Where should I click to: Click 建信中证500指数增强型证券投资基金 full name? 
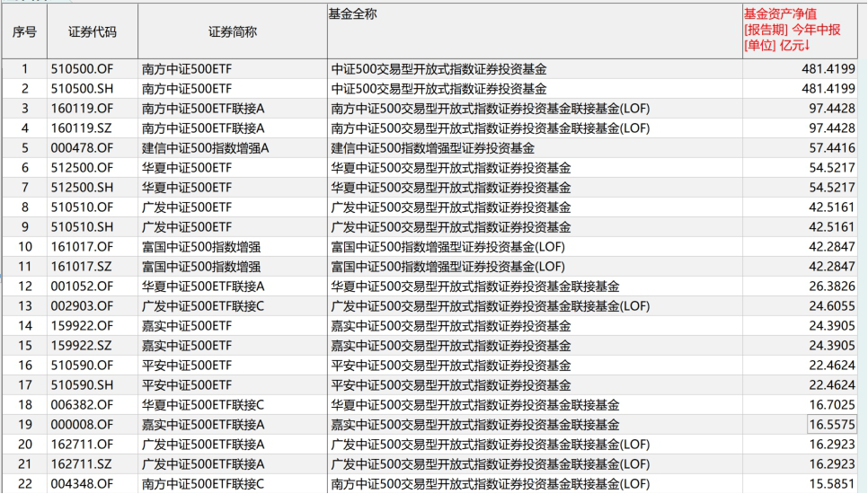433,148
